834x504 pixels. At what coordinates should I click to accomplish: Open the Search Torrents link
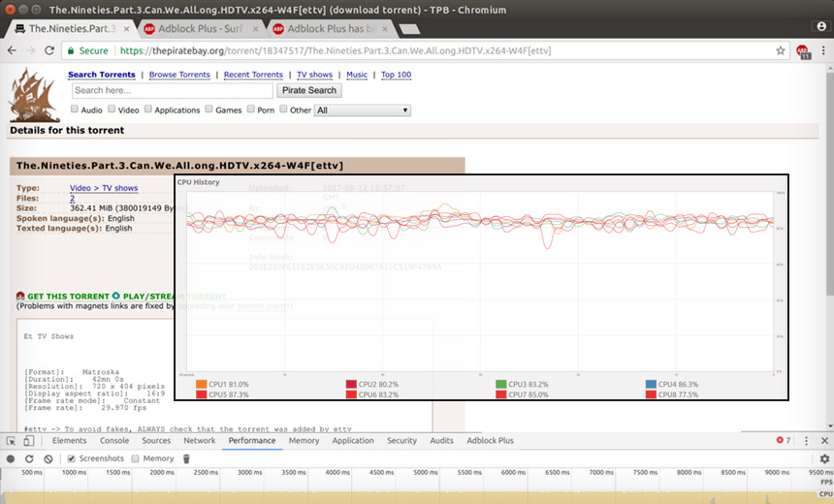102,75
